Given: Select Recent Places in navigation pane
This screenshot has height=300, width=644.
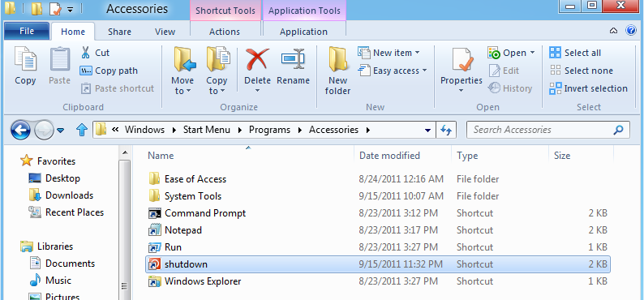Looking at the screenshot, I should (66, 212).
